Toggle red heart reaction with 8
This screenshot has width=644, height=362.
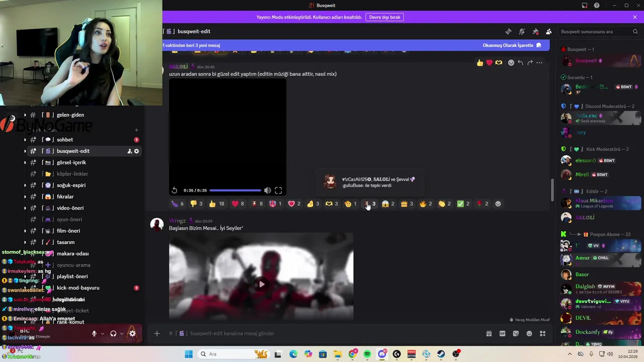238,204
